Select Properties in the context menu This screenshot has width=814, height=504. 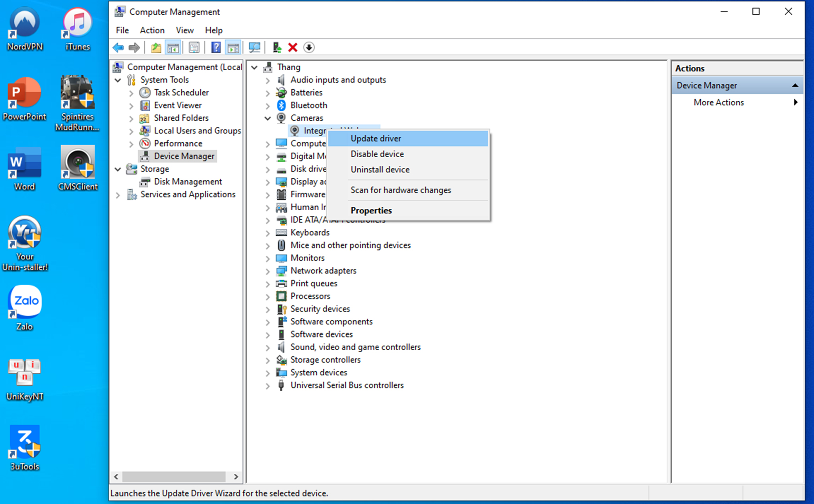[371, 210]
